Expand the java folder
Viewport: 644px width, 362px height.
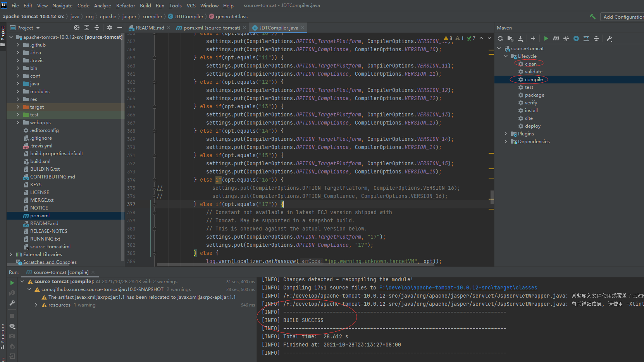tap(18, 84)
